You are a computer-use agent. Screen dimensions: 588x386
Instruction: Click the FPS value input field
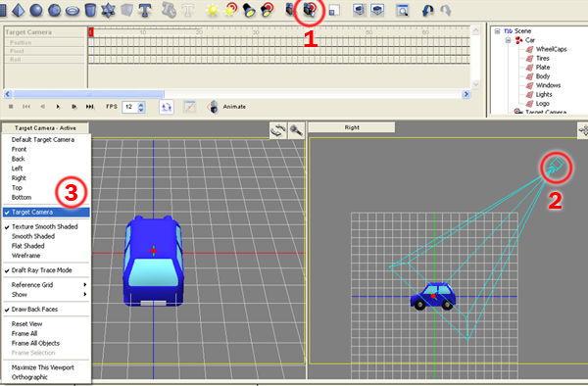(130, 107)
